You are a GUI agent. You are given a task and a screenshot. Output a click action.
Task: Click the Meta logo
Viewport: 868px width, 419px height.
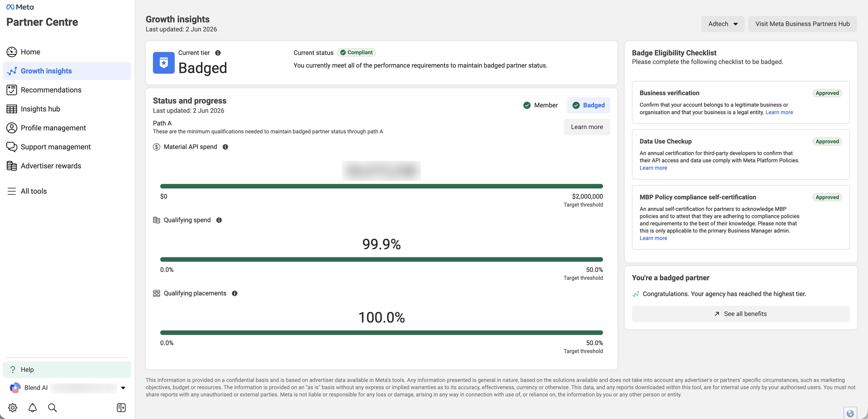coord(20,7)
